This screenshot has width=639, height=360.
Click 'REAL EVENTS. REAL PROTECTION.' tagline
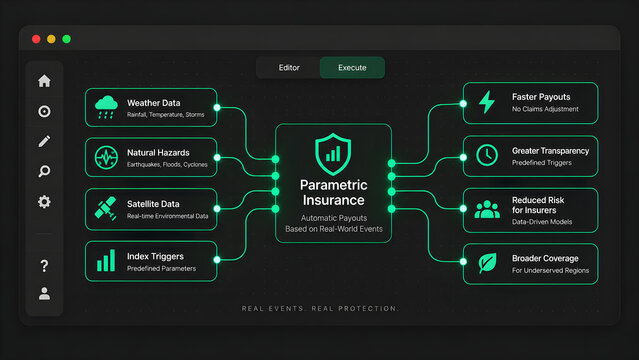320,309
